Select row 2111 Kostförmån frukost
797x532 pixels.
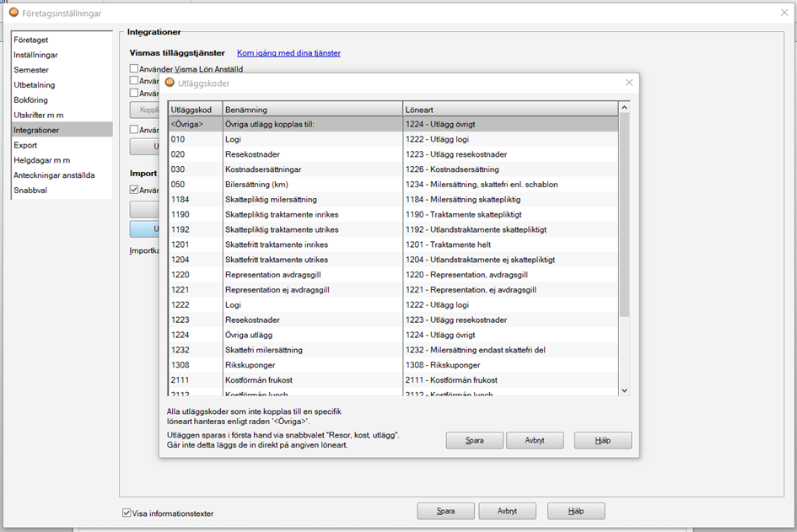coord(393,380)
